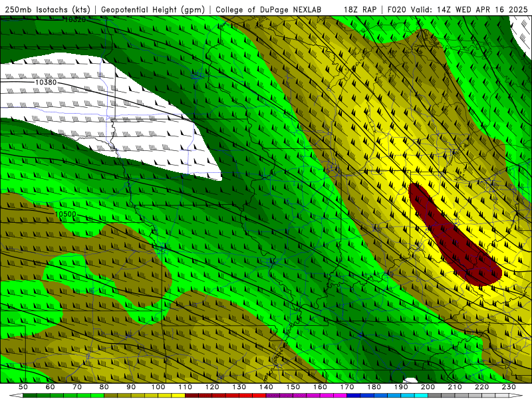The width and height of the screenshot is (532, 399).
Task: Click the colorbar value 110
Action: (185, 387)
